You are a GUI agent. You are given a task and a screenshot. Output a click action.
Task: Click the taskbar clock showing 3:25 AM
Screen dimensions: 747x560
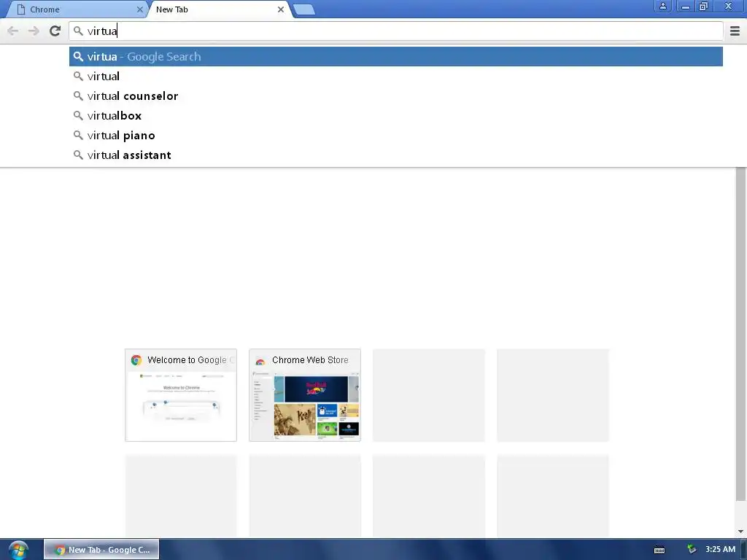pyautogui.click(x=720, y=550)
